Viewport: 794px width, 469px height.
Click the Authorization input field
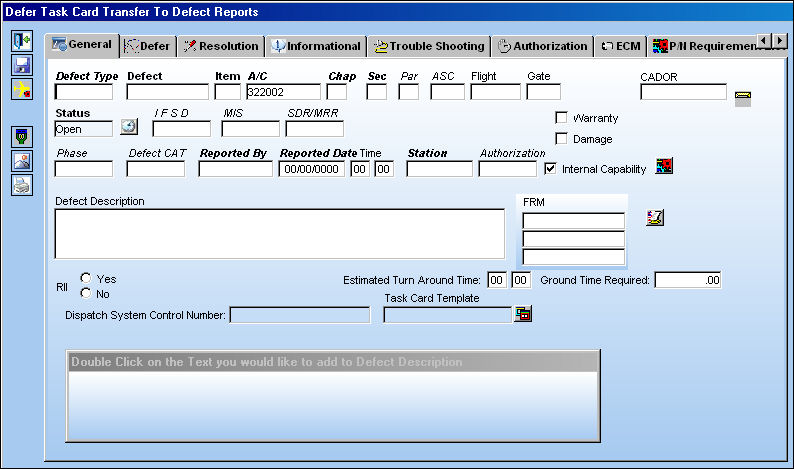point(507,169)
